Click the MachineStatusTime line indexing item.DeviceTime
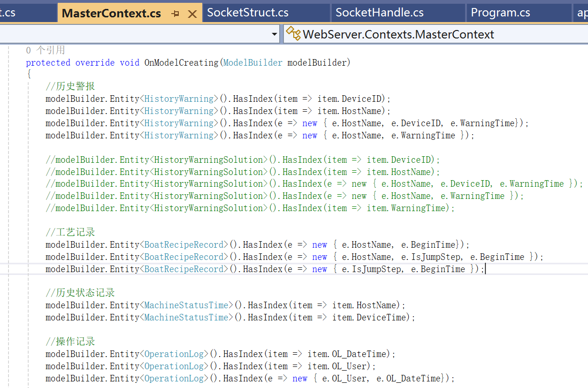Viewport: 588px width, 388px height. pyautogui.click(x=230, y=317)
